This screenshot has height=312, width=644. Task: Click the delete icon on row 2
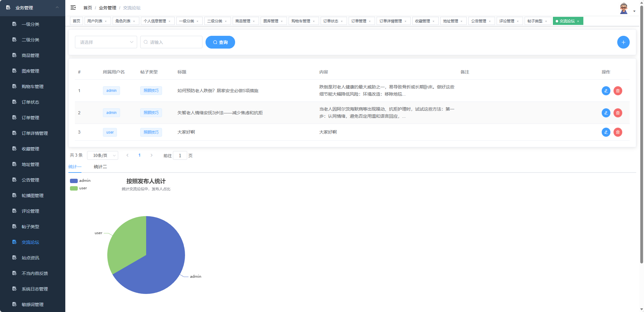click(x=618, y=113)
